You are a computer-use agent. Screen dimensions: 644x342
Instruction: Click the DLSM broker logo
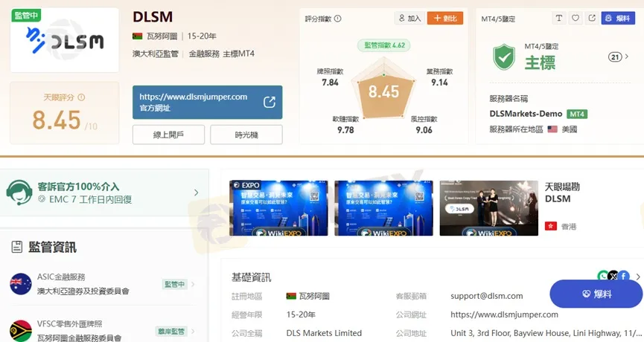tap(65, 40)
